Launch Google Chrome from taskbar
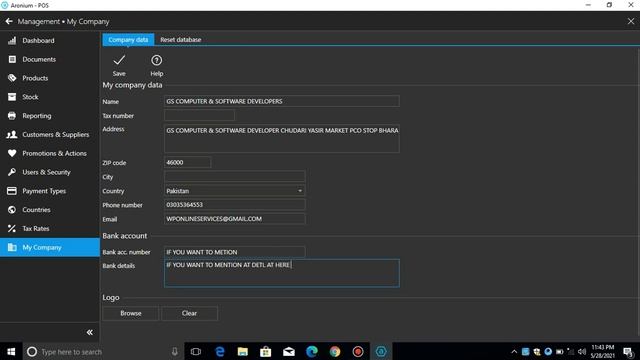Screen dimensions: 640x360 335,351
